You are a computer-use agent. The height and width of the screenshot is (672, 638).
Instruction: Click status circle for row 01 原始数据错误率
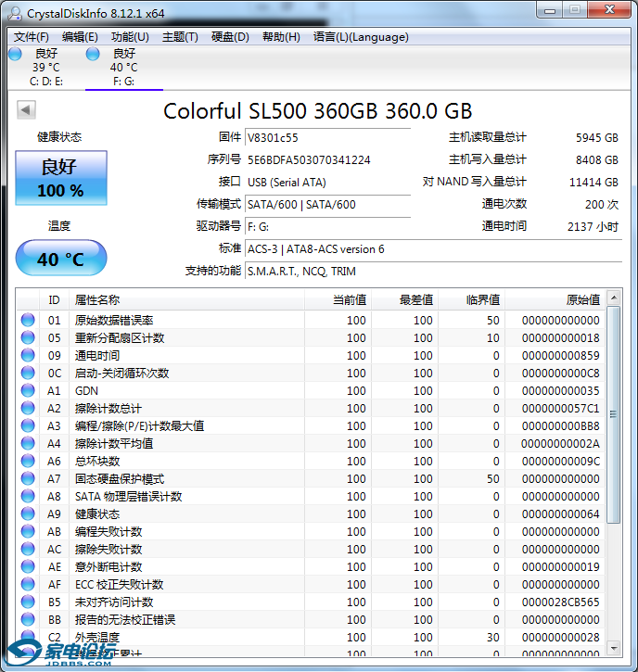28,320
